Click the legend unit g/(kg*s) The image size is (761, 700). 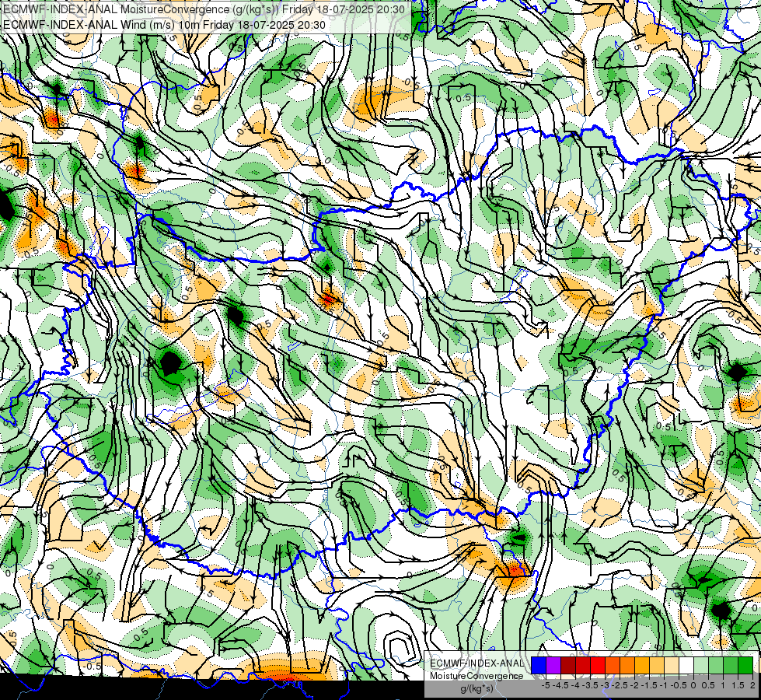(476, 689)
